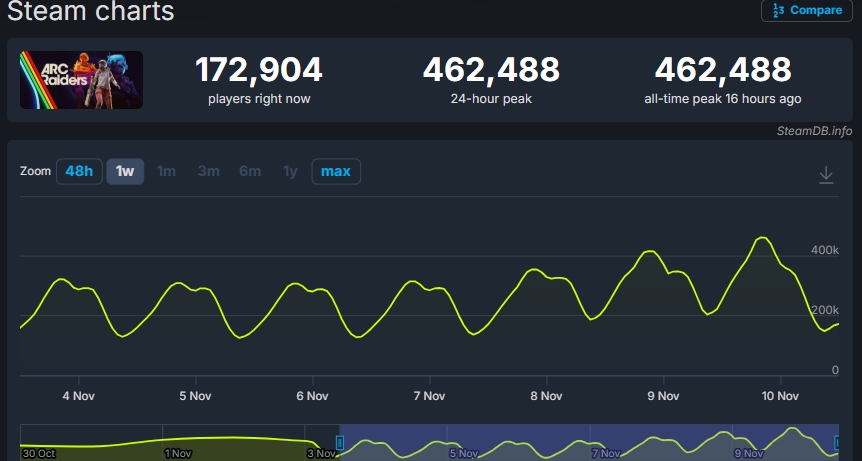The height and width of the screenshot is (461, 862).
Task: Open the chart download export menu
Action: point(826,174)
